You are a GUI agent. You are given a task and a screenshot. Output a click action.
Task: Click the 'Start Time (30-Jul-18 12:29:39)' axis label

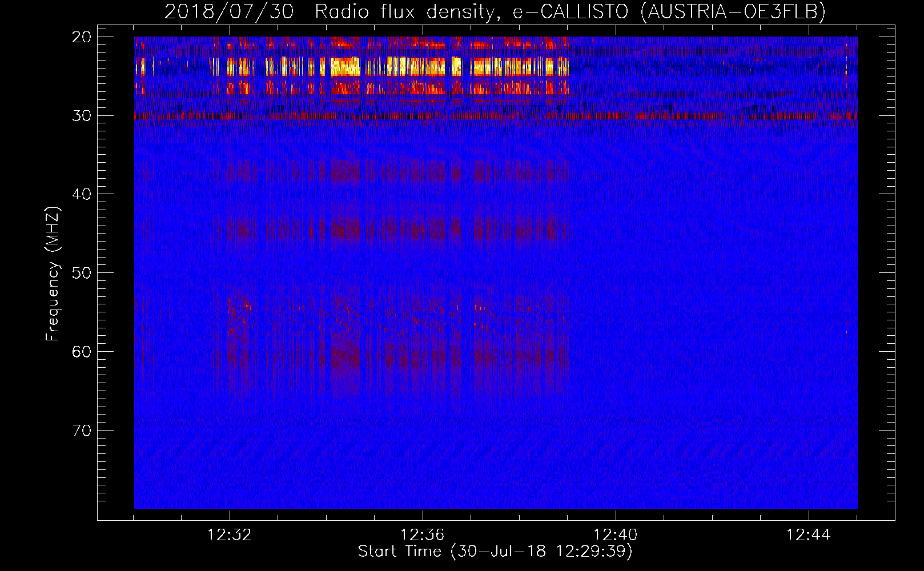495,552
